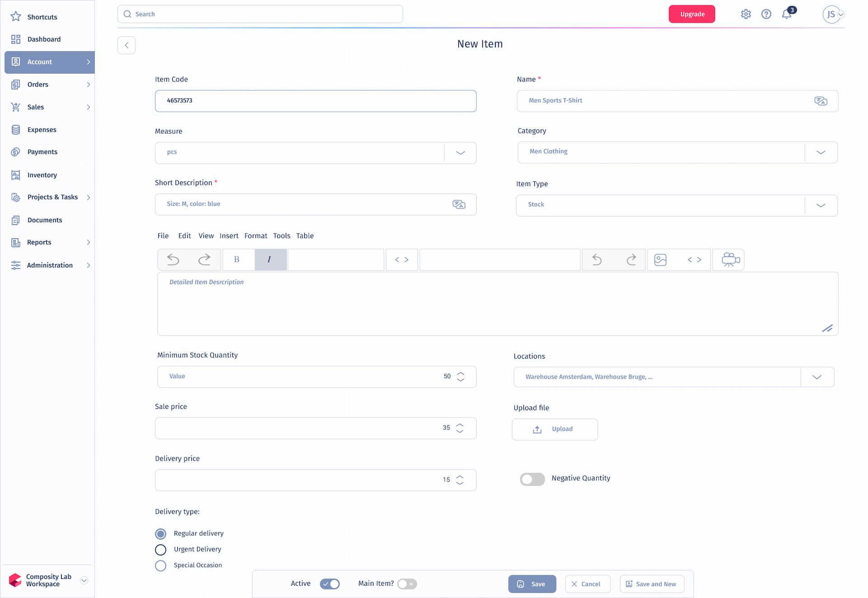Viewport: 868px width, 598px height.
Task: Click the HTML source code icon
Action: 401,259
